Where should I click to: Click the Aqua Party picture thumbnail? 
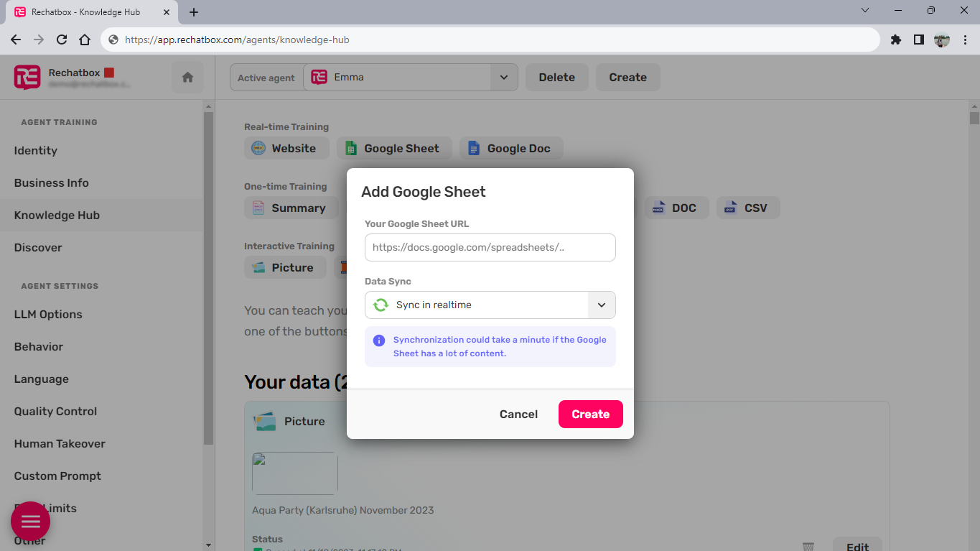[295, 473]
